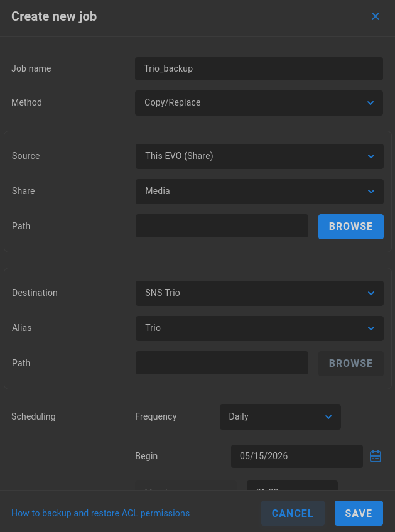This screenshot has width=395, height=532.
Task: Click the Alias label
Action: [x=22, y=328]
